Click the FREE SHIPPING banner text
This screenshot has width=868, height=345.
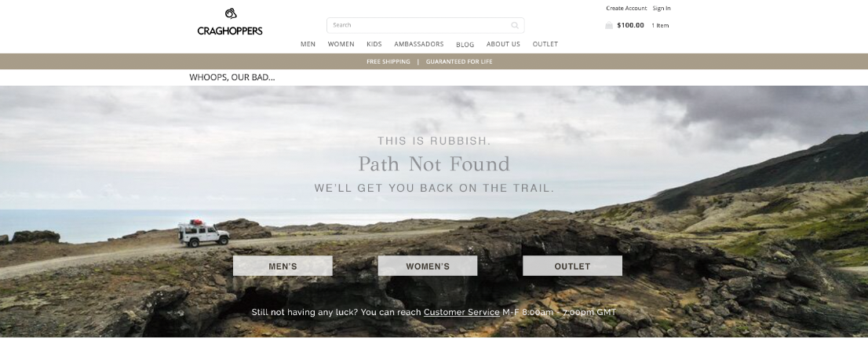coord(388,61)
